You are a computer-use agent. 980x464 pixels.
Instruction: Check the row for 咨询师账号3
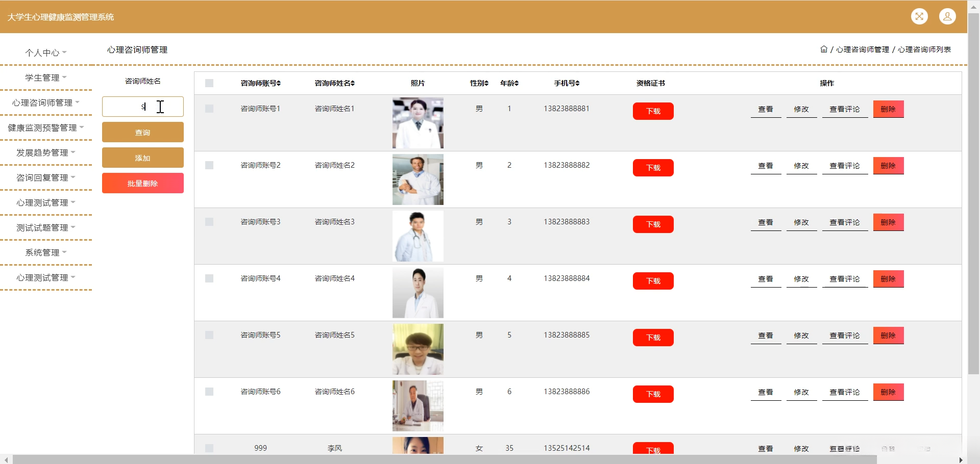209,222
